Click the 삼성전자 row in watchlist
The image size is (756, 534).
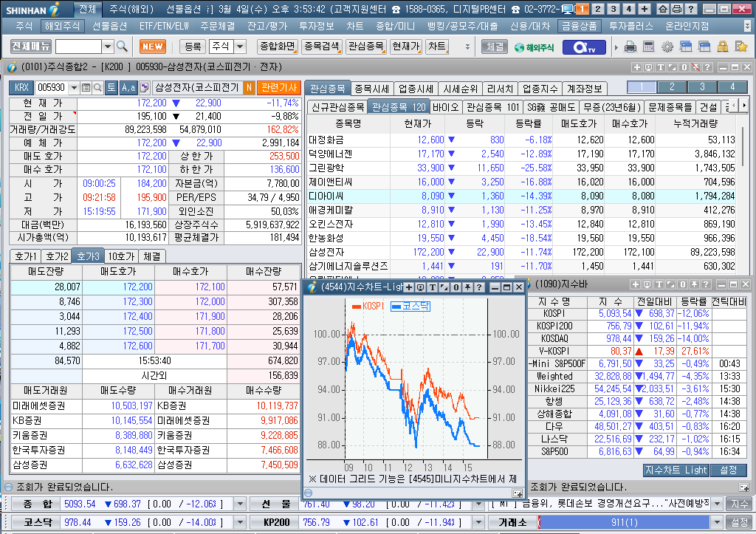[522, 253]
